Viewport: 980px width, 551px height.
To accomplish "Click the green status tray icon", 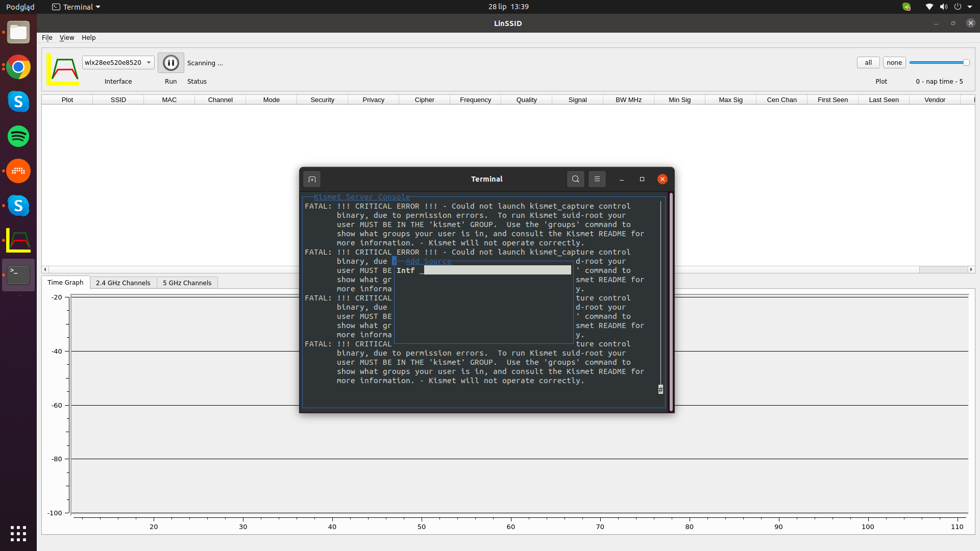I will coord(906,7).
